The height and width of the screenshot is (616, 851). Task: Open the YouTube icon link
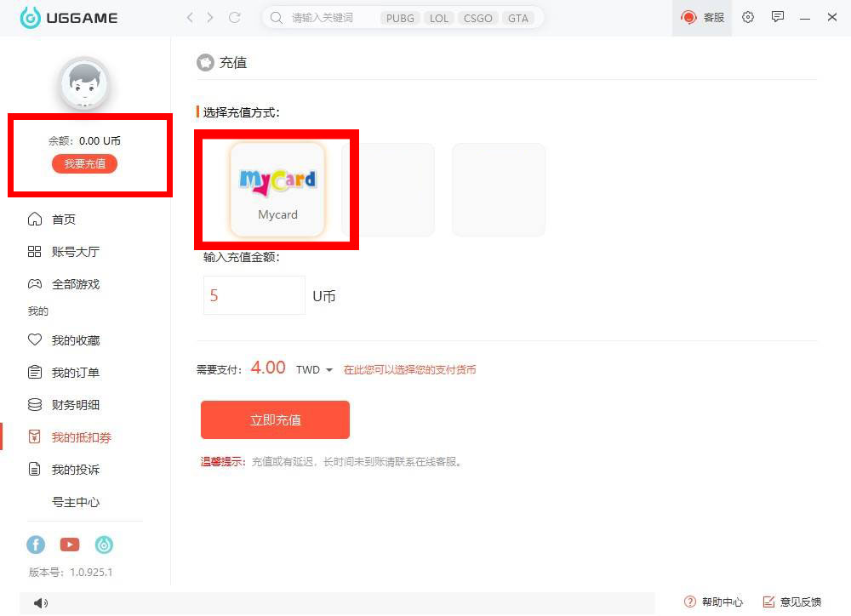point(70,545)
